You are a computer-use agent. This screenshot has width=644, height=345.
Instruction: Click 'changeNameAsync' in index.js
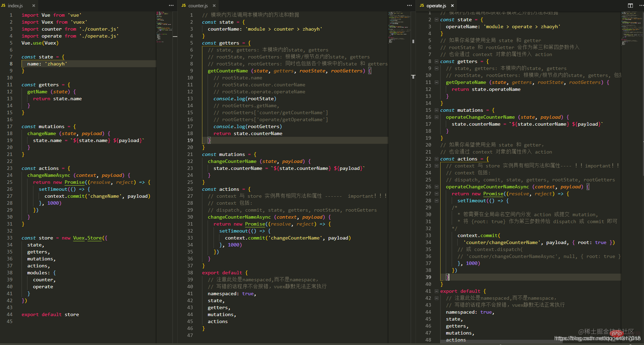(49, 175)
